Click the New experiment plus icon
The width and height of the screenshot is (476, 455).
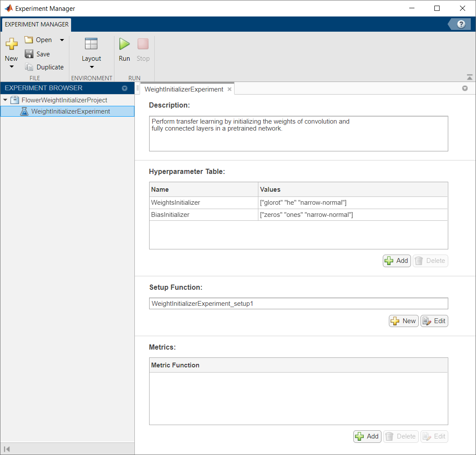click(x=12, y=44)
